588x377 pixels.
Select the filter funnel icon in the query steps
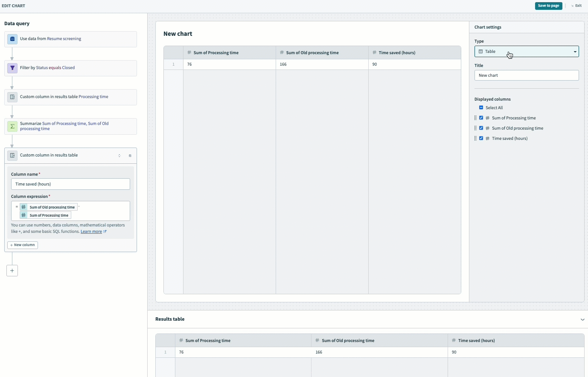coord(12,68)
